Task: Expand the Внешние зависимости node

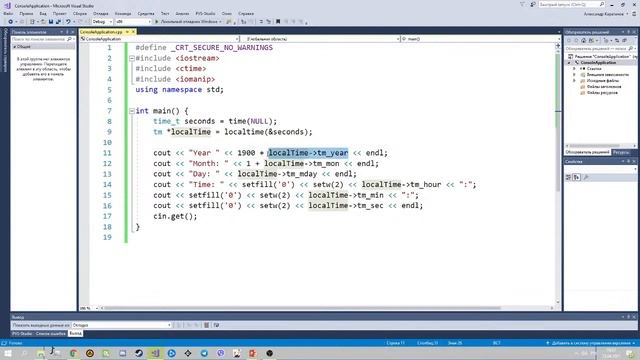Action: (x=574, y=75)
